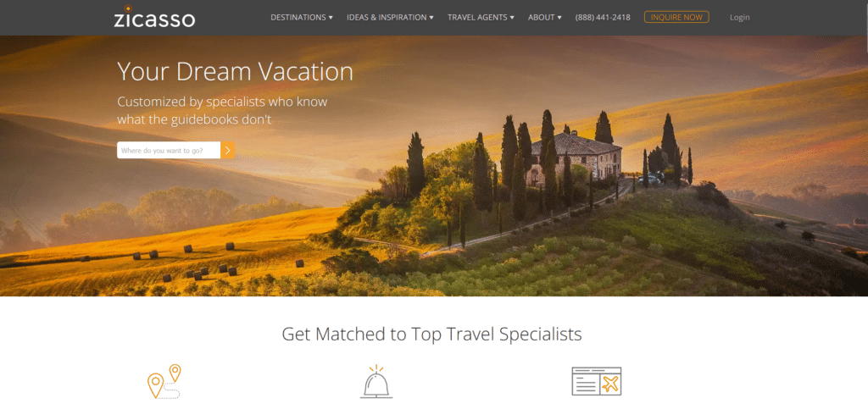The width and height of the screenshot is (868, 409).
Task: Click the Your Dream Vacation heading
Action: (x=236, y=71)
